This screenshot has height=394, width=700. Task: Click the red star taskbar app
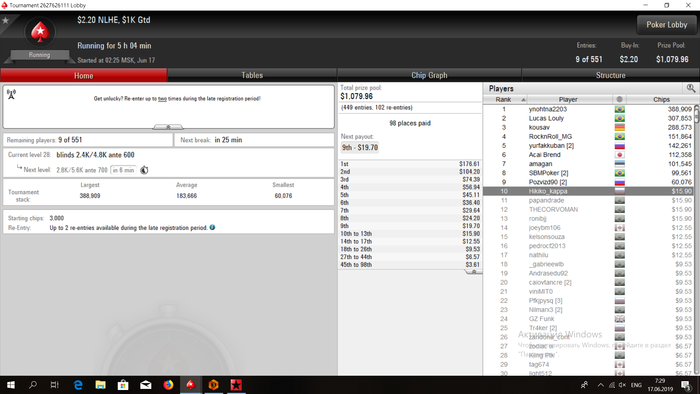pyautogui.click(x=236, y=385)
